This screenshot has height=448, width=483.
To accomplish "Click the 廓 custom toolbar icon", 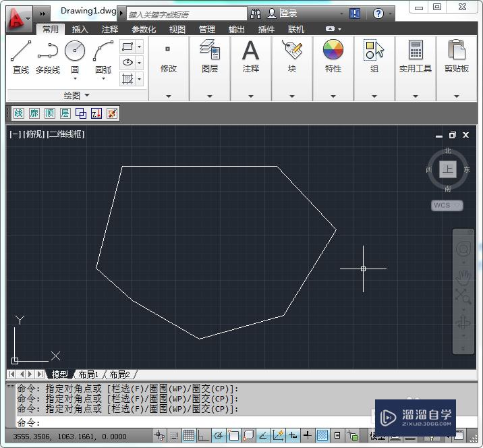I will [x=34, y=113].
